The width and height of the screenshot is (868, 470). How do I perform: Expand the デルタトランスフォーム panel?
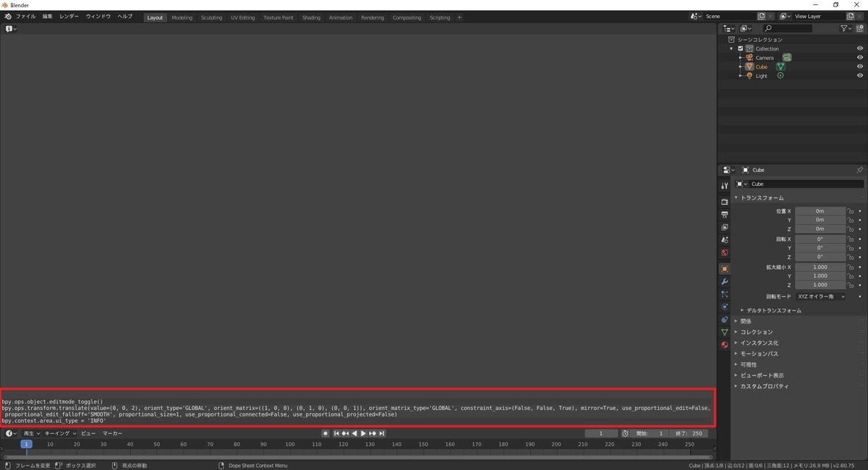point(773,310)
